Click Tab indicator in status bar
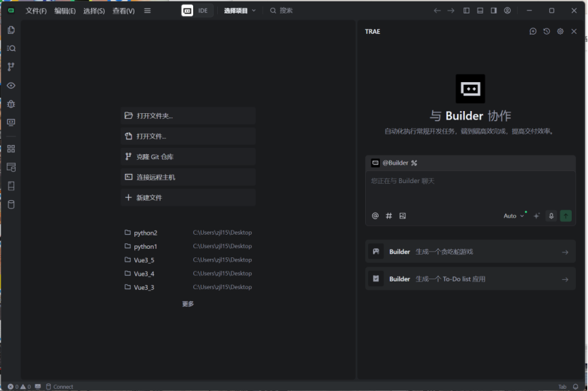This screenshot has height=391, width=588. pyautogui.click(x=562, y=387)
